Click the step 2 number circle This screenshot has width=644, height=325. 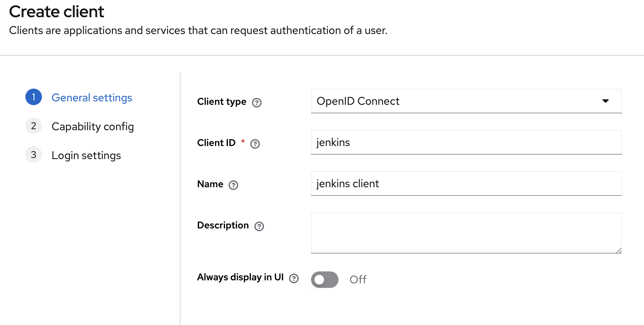34,126
